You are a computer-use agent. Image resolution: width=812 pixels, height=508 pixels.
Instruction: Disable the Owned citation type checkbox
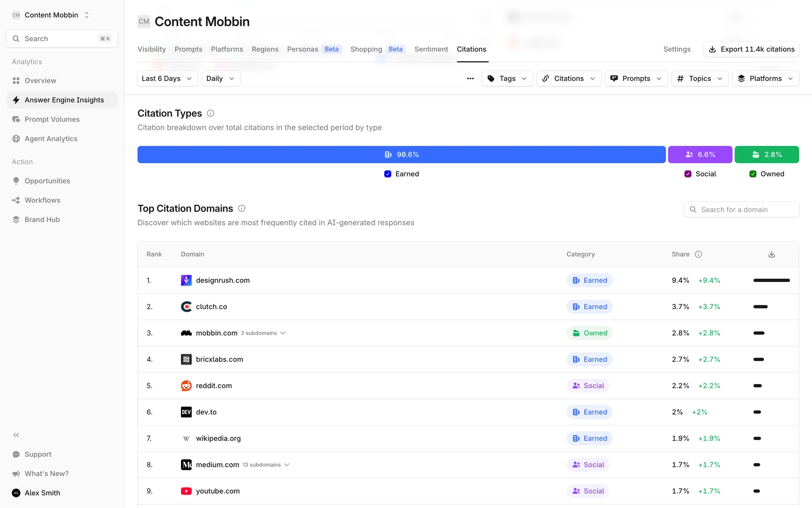tap(753, 174)
